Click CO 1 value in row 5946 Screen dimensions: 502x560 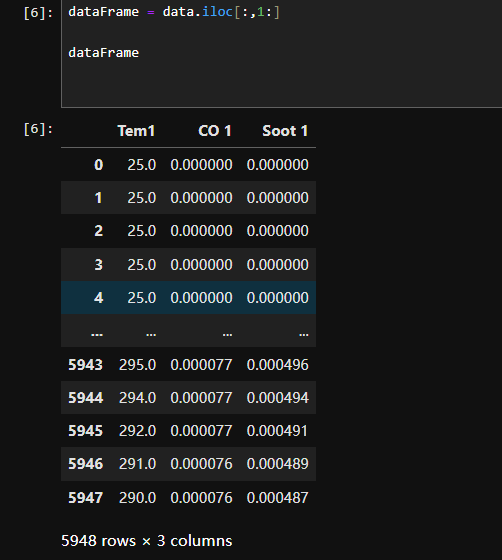coord(201,464)
